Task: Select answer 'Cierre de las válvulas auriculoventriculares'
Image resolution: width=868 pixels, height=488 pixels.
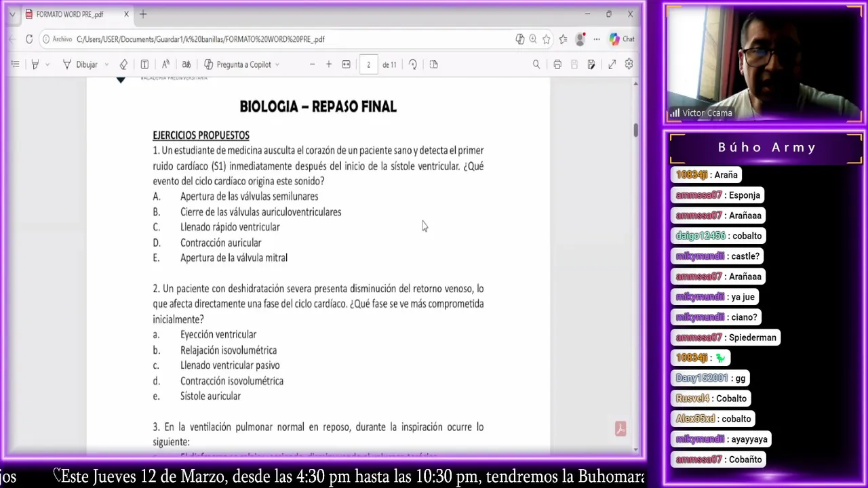Action: [260, 212]
